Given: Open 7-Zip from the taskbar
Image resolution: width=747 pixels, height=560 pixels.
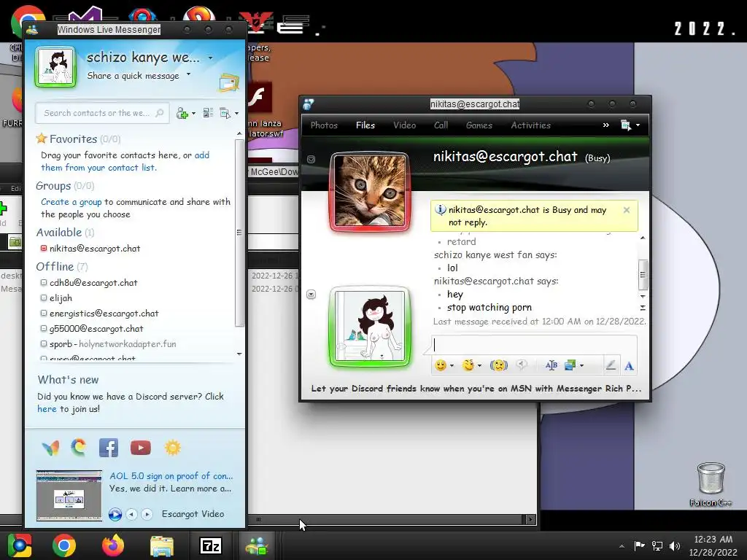Looking at the screenshot, I should pyautogui.click(x=211, y=545).
